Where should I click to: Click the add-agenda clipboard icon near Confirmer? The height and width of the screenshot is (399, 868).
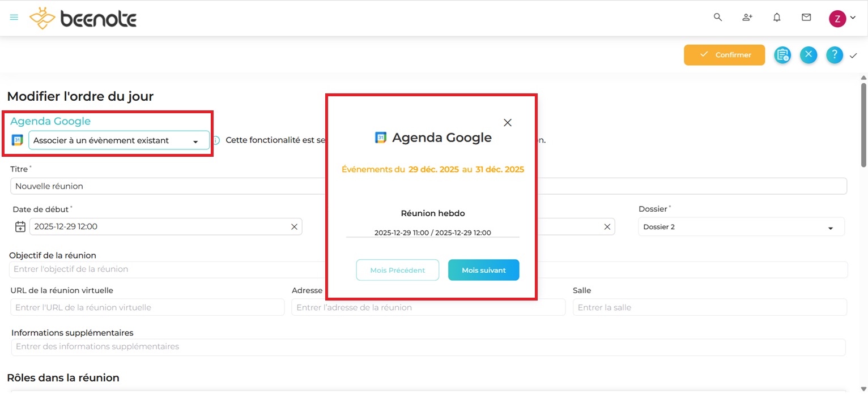[782, 55]
